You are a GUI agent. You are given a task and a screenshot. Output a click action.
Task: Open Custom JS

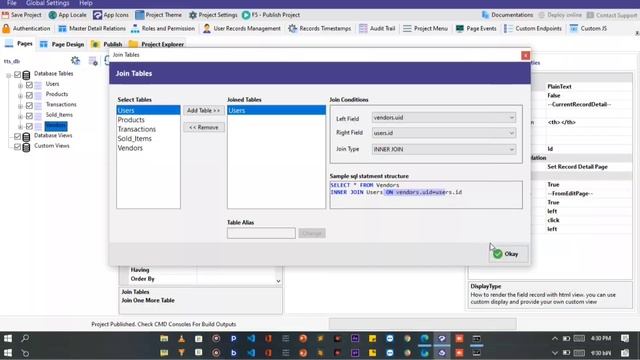588,29
